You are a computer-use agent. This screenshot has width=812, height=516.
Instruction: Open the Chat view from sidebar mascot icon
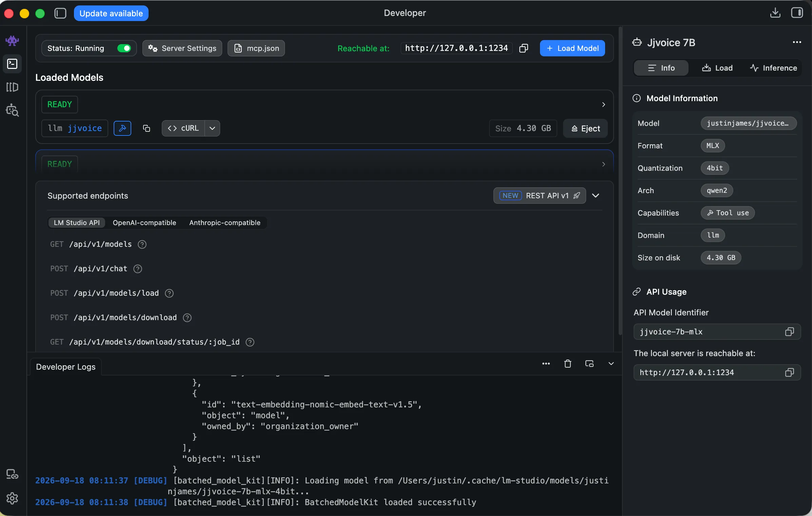click(x=12, y=41)
